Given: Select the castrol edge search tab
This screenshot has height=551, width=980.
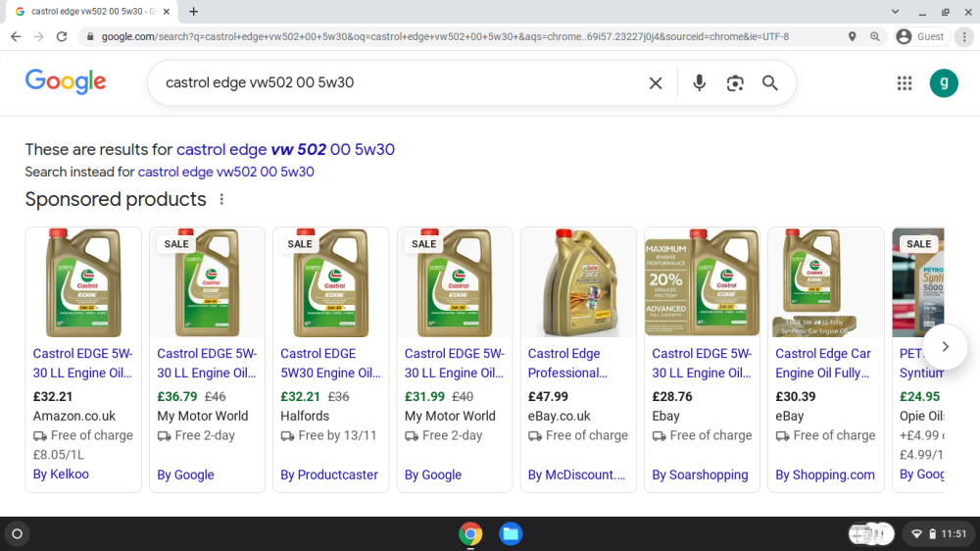Looking at the screenshot, I should point(90,11).
